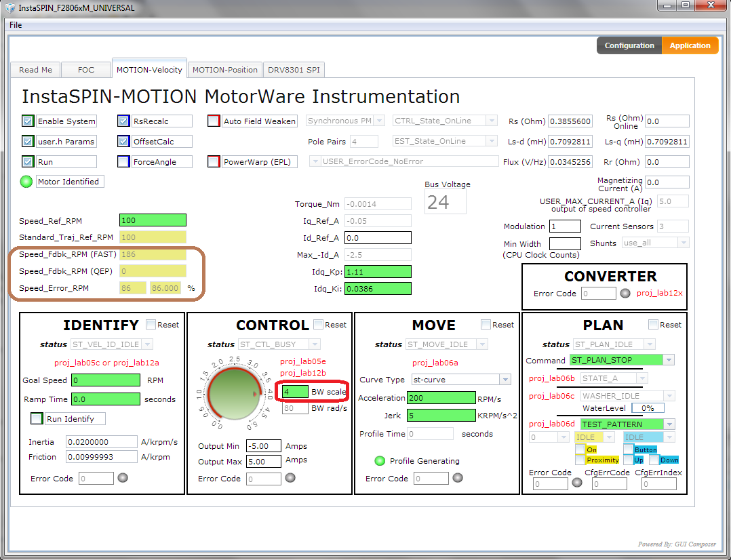Click the Acceleration input field
Image resolution: width=731 pixels, height=560 pixels.
tap(441, 398)
